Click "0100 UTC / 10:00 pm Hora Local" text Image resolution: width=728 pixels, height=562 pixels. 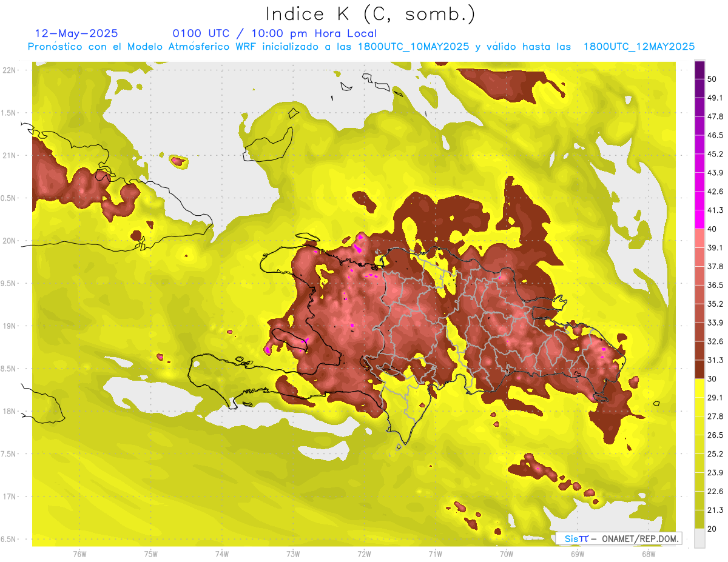[x=275, y=33]
